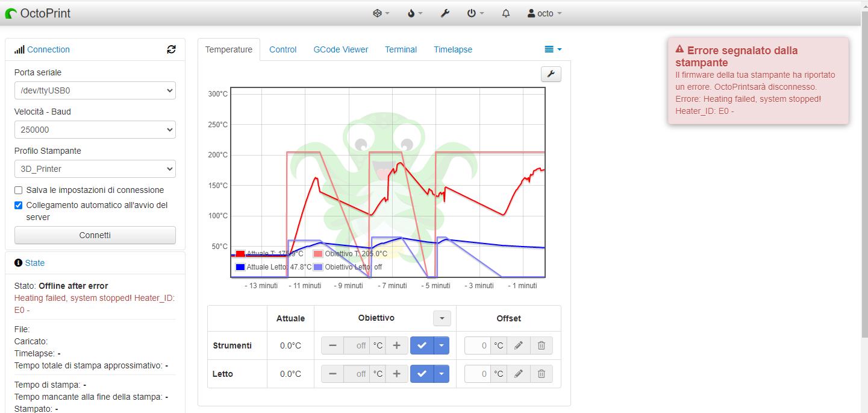
Task: Open the Velocità Baud dropdown
Action: pyautogui.click(x=95, y=130)
